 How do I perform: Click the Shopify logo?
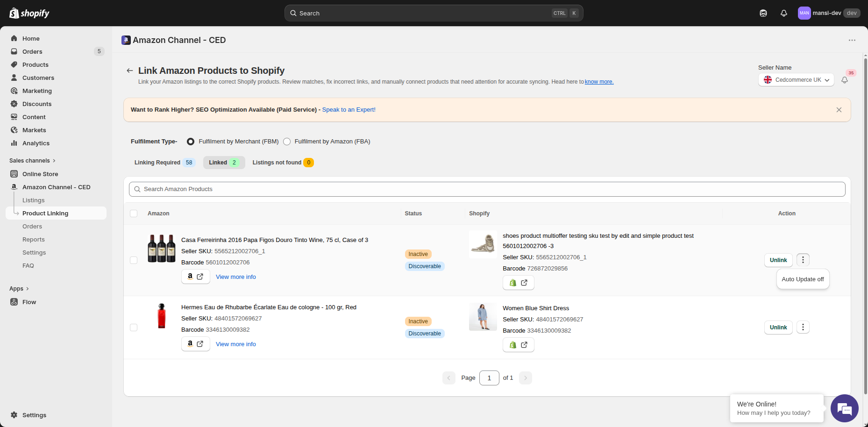click(29, 13)
